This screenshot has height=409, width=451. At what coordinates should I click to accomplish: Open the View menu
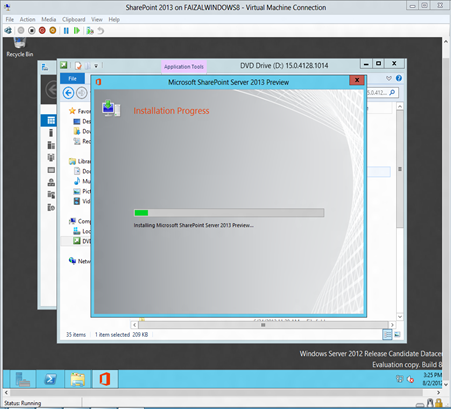[x=97, y=19]
